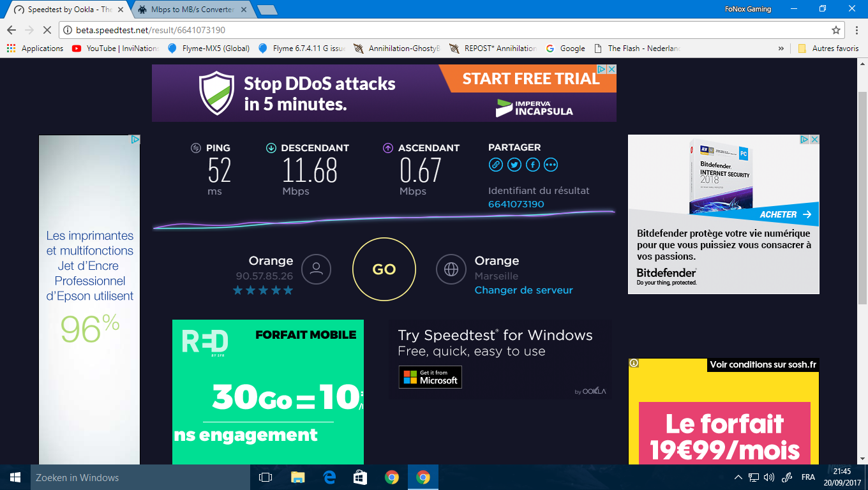Image resolution: width=868 pixels, height=490 pixels.
Task: Click START FREE TRIAL in the Imperva ad
Action: [531, 78]
